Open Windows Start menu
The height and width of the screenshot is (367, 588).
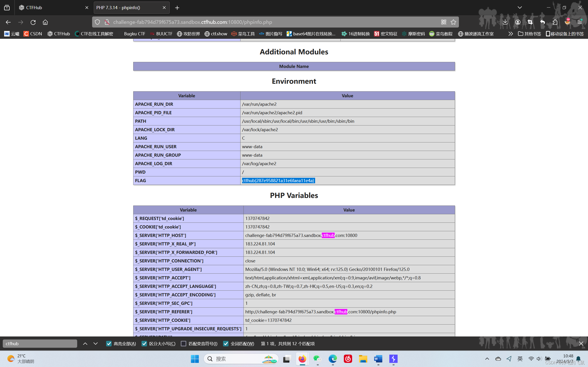click(x=195, y=359)
